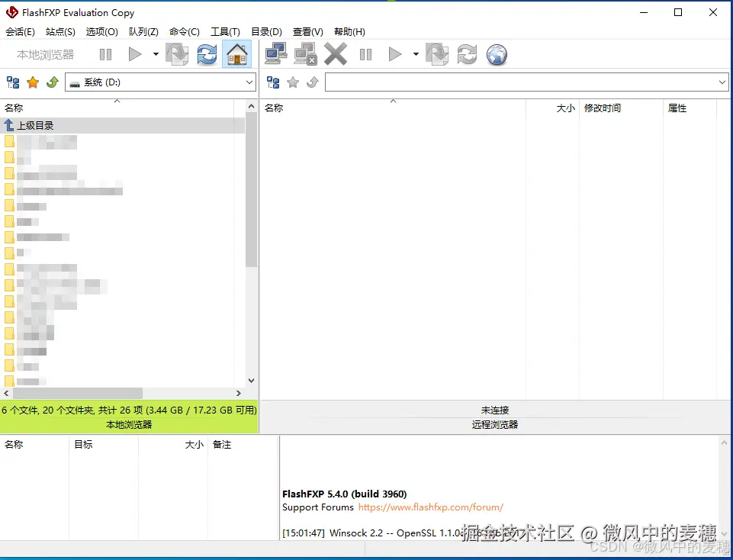Start remote transfer play button
This screenshot has height=560, width=733.
(395, 54)
